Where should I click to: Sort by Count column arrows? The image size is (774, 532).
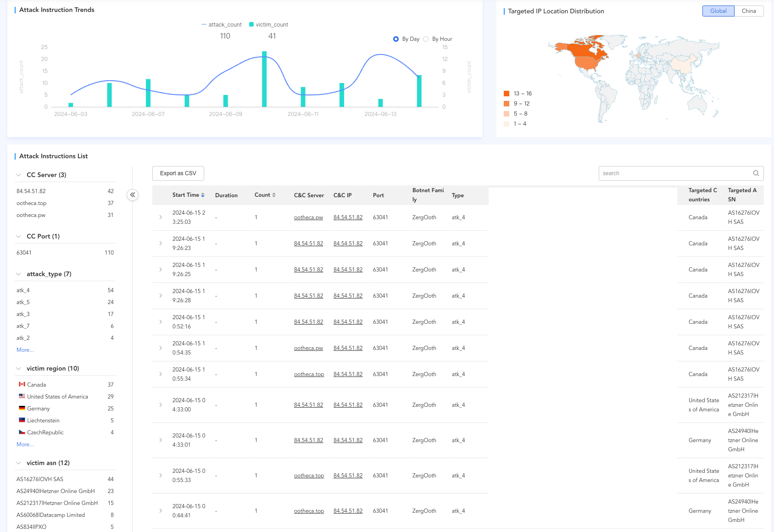(274, 195)
